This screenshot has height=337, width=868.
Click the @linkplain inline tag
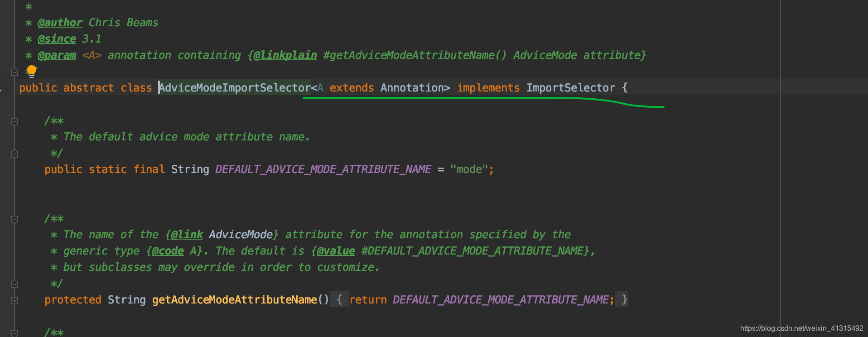point(285,55)
